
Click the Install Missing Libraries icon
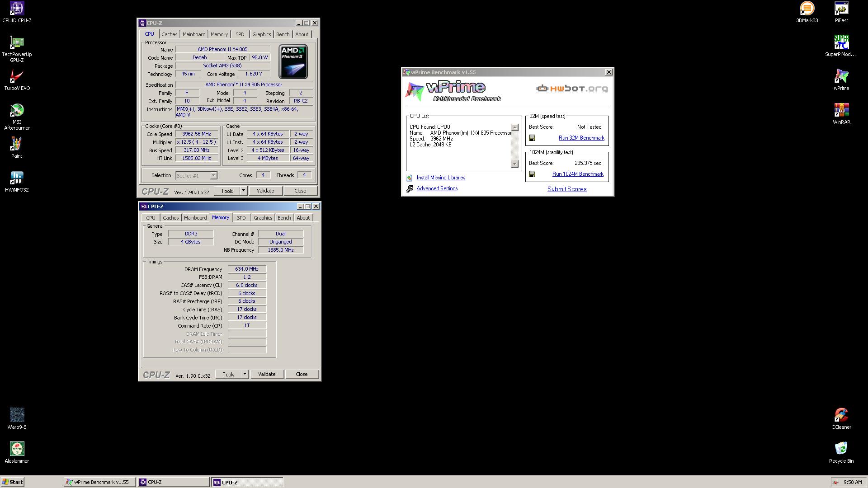point(410,178)
